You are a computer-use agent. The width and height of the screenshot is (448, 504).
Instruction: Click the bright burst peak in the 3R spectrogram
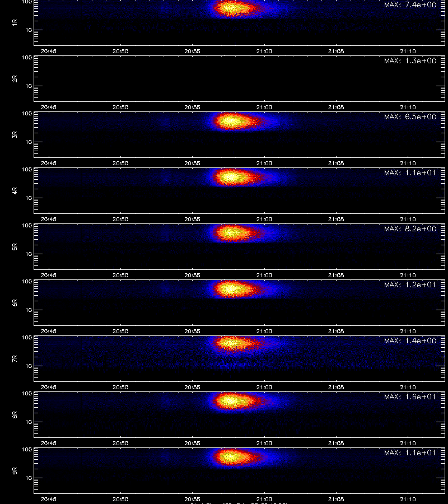[x=231, y=122]
